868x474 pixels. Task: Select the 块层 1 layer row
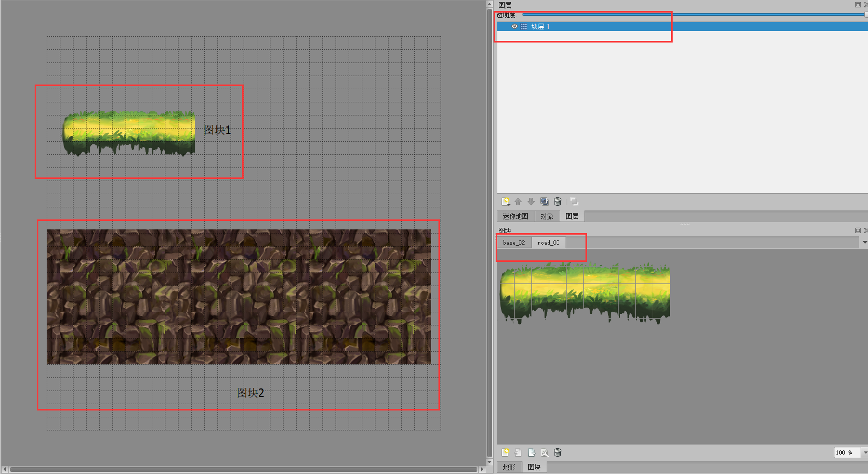(682, 26)
